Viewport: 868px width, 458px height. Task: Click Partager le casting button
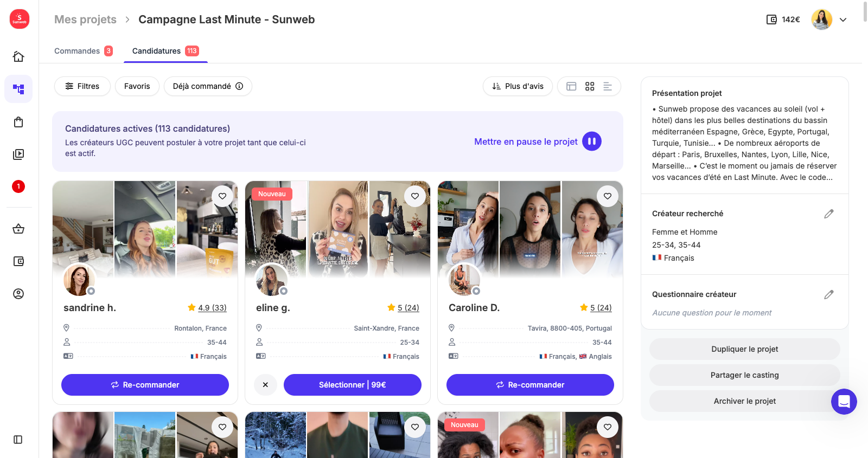coord(744,375)
